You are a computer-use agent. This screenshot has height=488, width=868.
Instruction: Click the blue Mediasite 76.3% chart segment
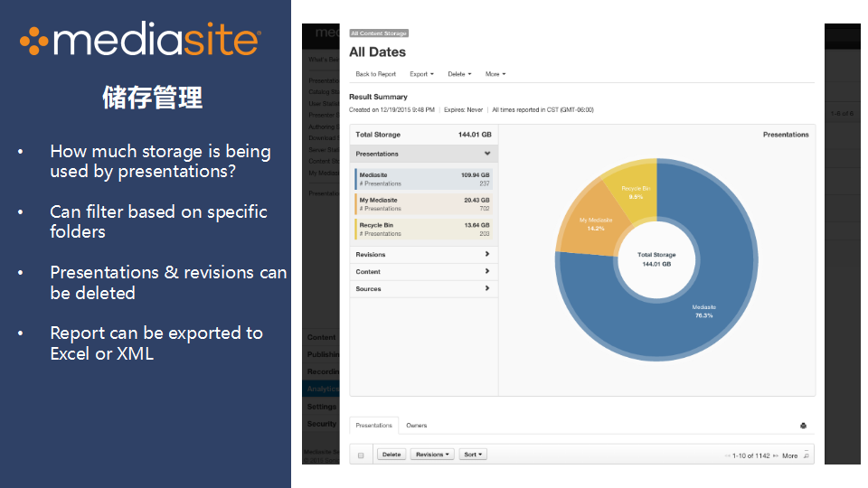(x=703, y=311)
